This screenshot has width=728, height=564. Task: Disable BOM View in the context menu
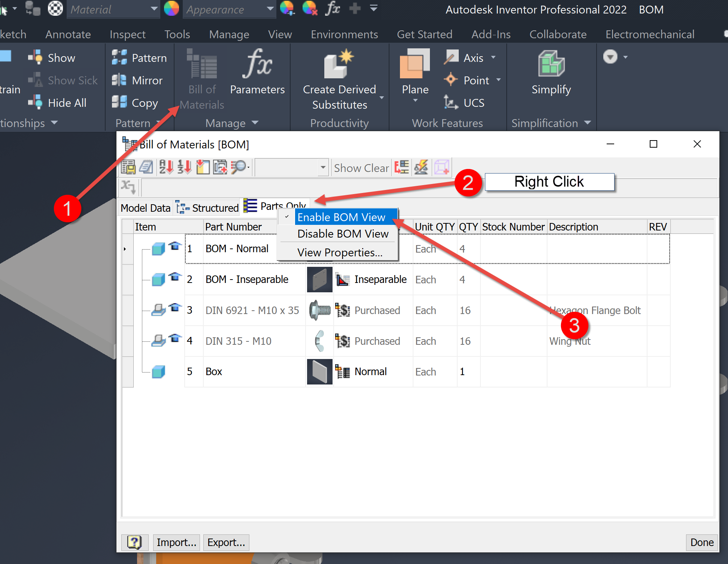pyautogui.click(x=343, y=233)
